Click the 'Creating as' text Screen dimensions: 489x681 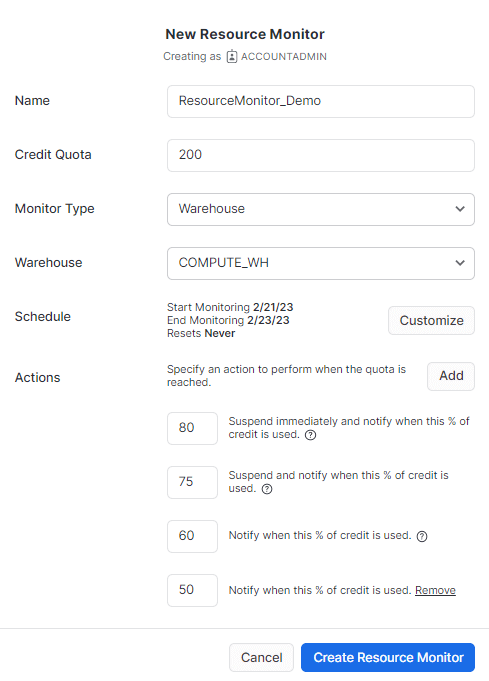tap(192, 56)
